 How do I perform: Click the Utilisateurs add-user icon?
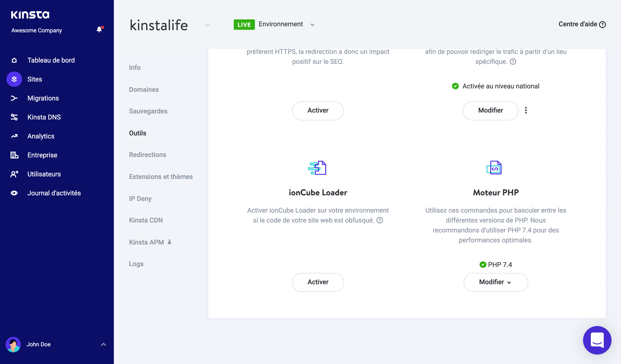14,174
